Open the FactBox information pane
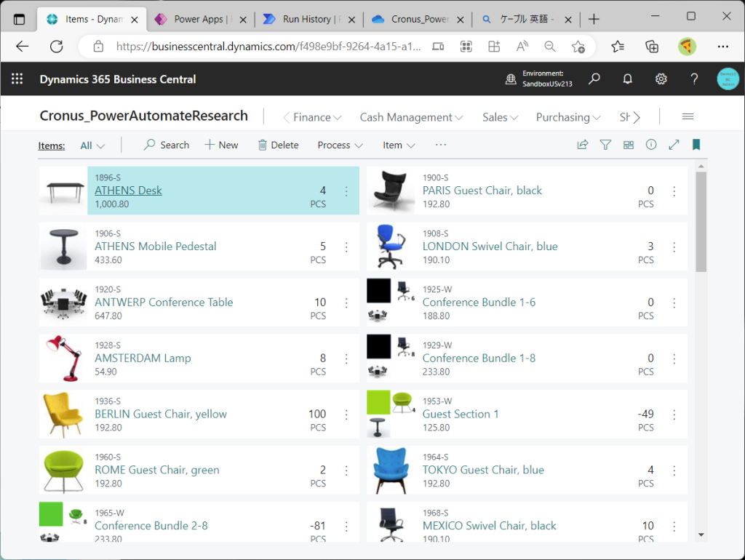This screenshot has height=560, width=745. coord(651,145)
